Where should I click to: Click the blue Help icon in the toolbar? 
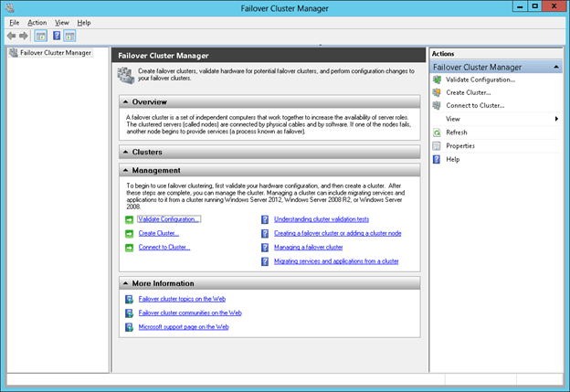57,36
